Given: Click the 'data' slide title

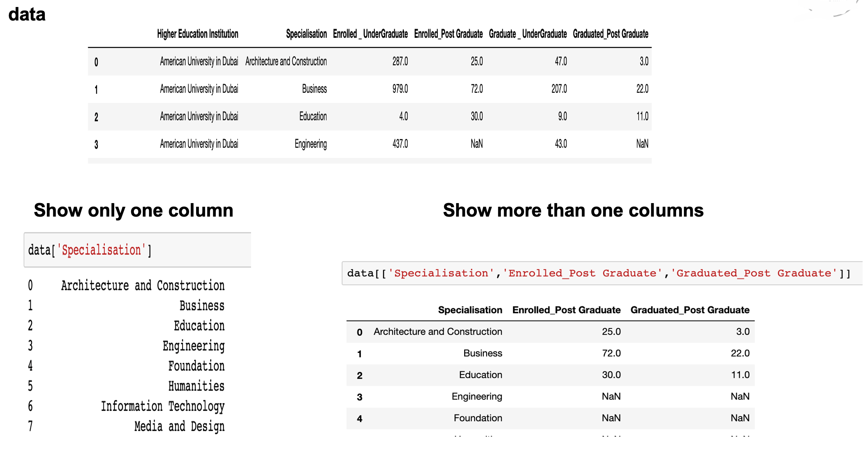Looking at the screenshot, I should [27, 14].
